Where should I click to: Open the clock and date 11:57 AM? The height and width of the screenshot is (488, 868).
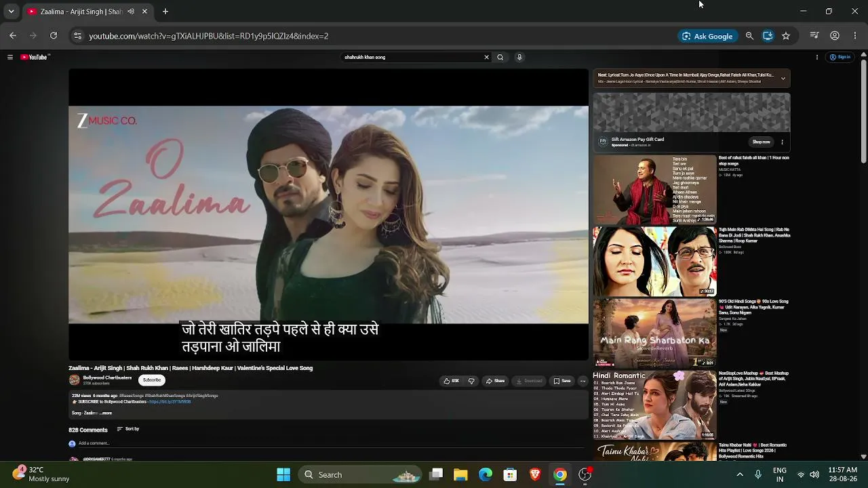843,474
